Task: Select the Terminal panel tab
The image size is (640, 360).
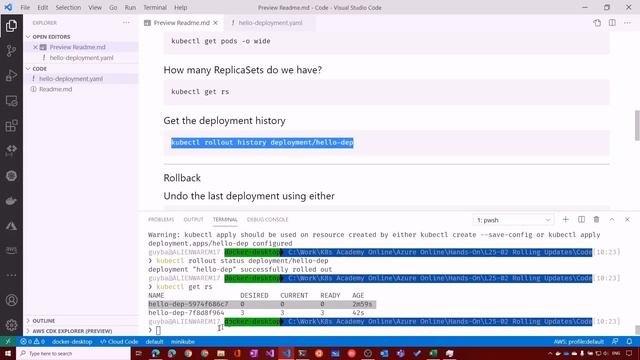Action: pos(225,220)
